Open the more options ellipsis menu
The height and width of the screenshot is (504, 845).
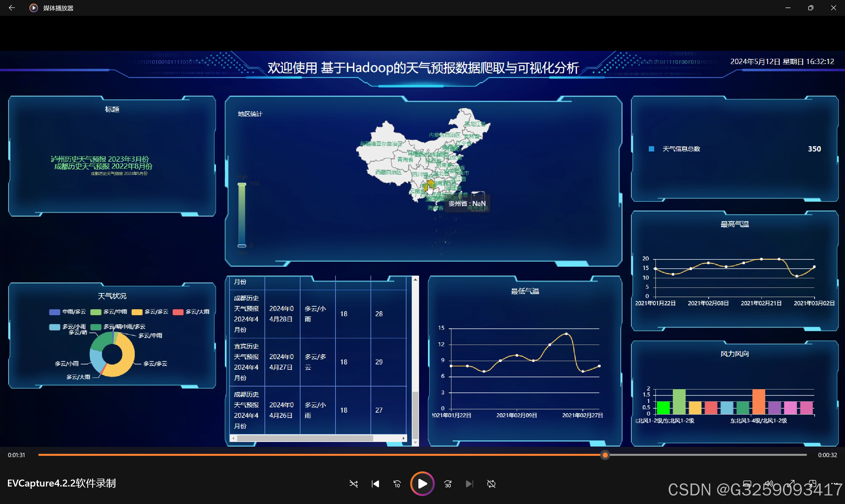[834, 484]
